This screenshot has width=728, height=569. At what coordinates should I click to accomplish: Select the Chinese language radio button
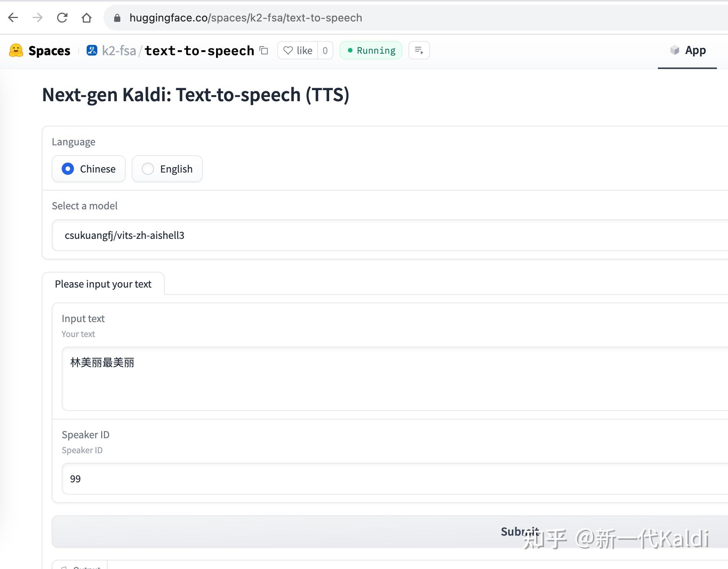(x=67, y=169)
